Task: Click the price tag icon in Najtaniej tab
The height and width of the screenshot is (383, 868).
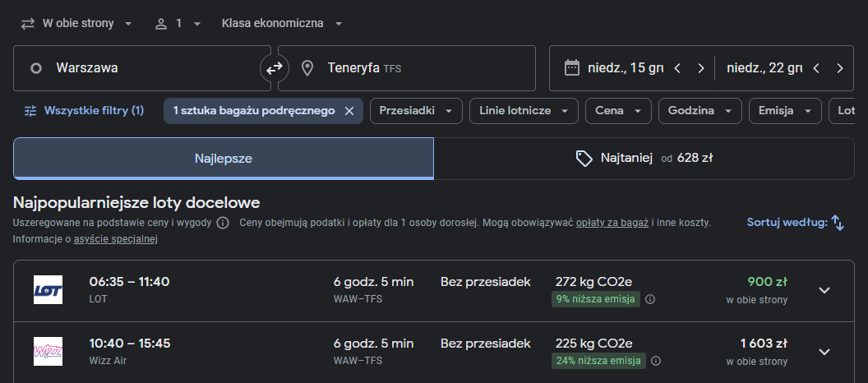Action: [584, 159]
